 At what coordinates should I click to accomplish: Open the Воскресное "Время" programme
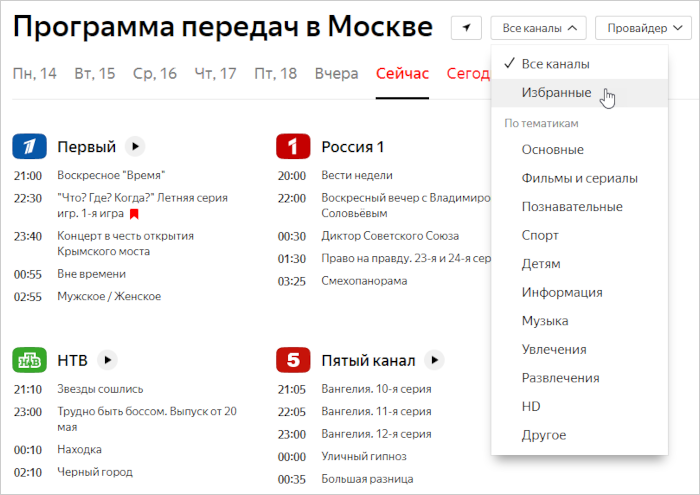click(x=111, y=175)
